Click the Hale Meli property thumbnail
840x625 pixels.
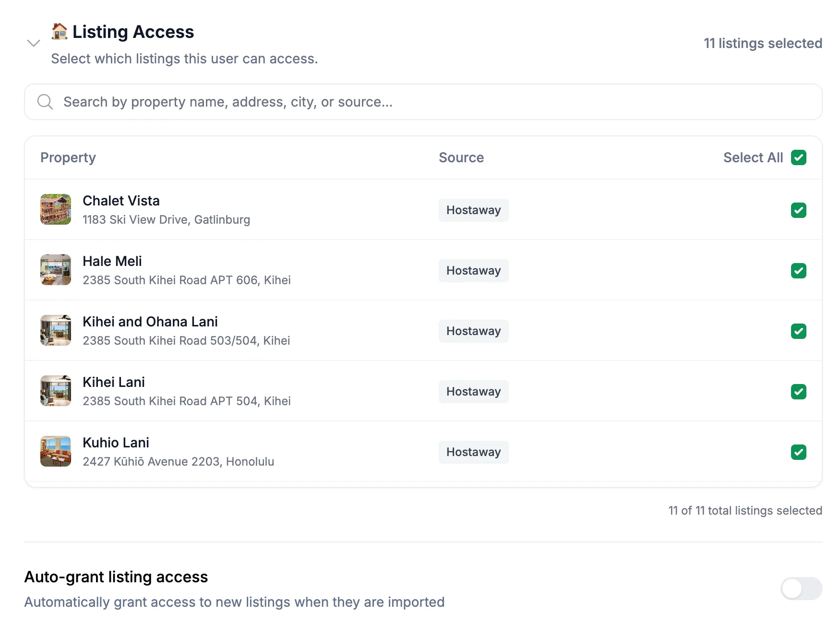tap(56, 270)
